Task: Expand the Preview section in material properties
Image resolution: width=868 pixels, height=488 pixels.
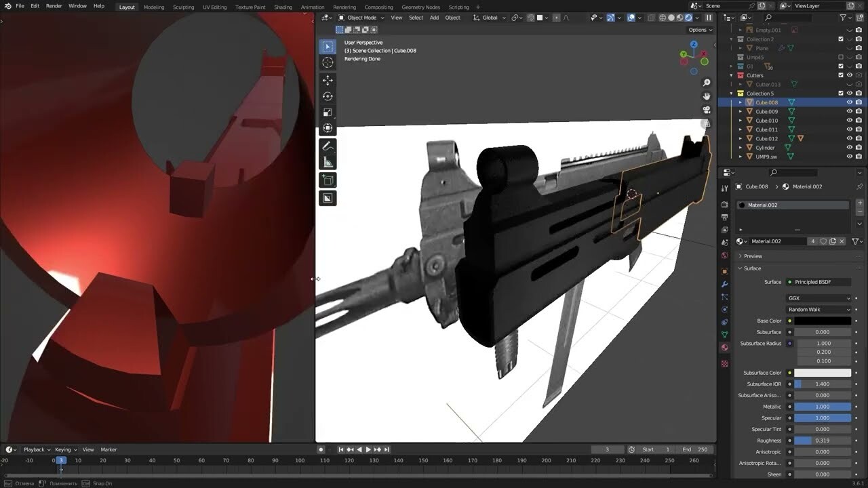Action: (751, 256)
